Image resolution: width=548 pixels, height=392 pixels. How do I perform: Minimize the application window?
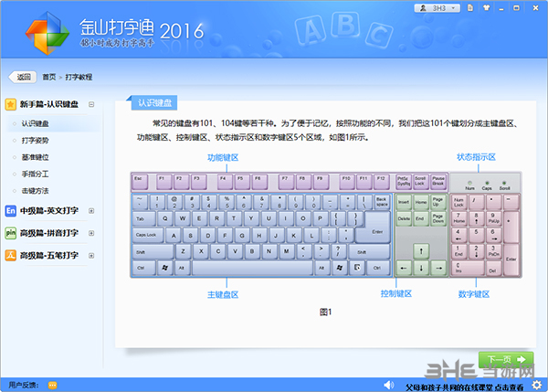(x=501, y=8)
